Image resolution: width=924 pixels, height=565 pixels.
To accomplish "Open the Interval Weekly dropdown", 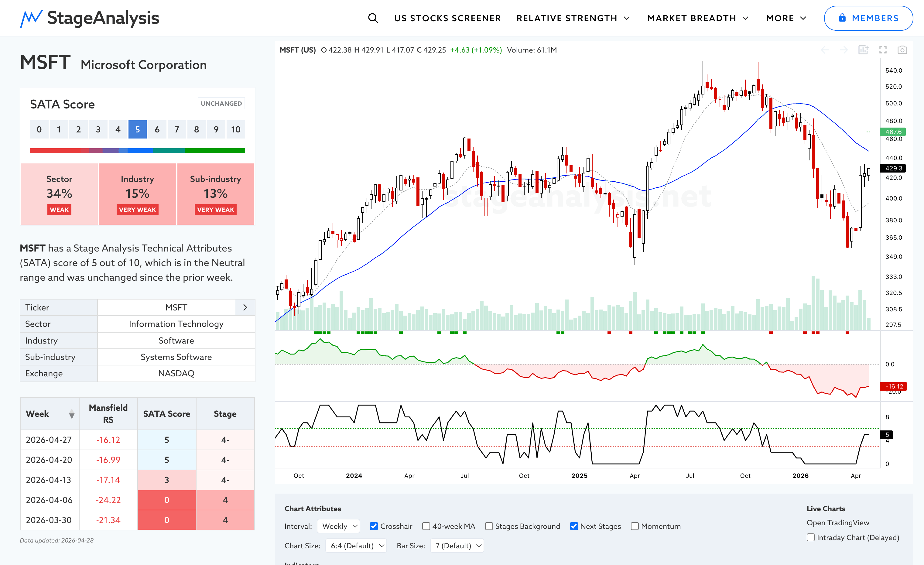I will (339, 526).
